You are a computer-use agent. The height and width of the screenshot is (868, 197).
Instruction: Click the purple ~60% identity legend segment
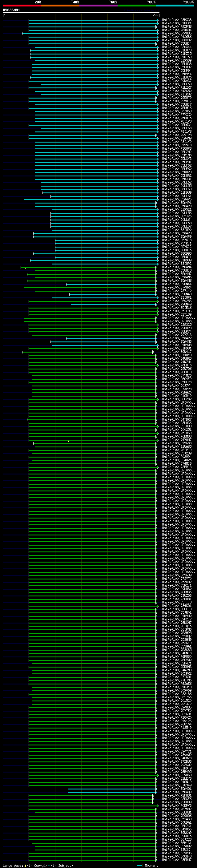(98, 6)
